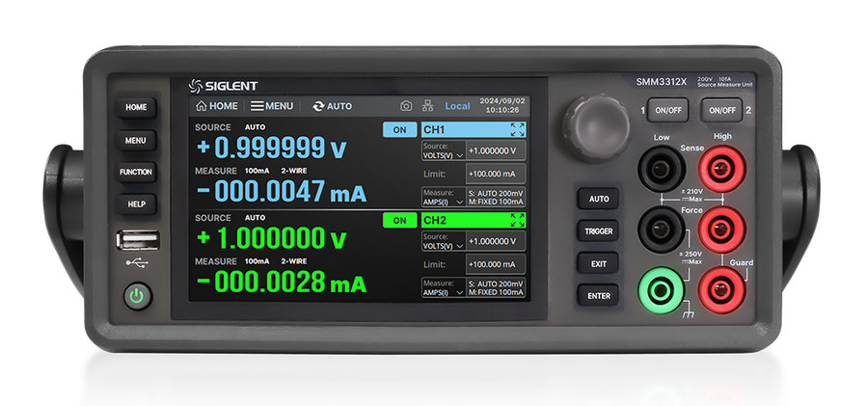Select the CH2 green header tab
The width and height of the screenshot is (868, 406).
474,221
